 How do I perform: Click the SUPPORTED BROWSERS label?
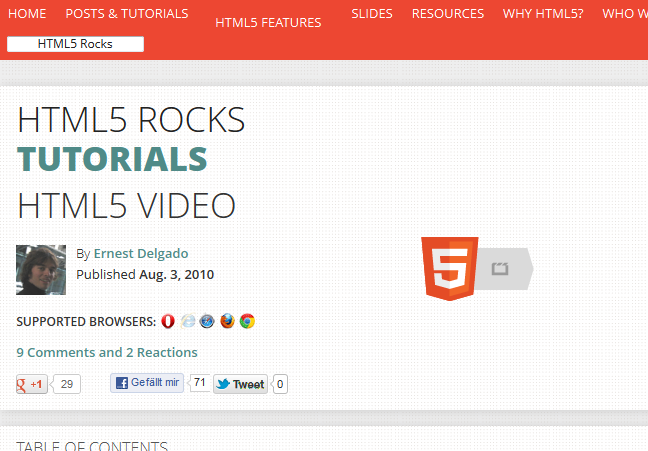[x=86, y=322]
